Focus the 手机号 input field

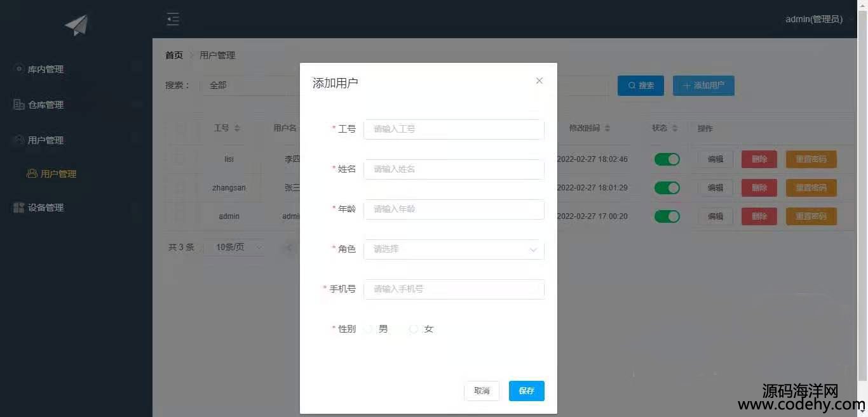click(x=454, y=289)
